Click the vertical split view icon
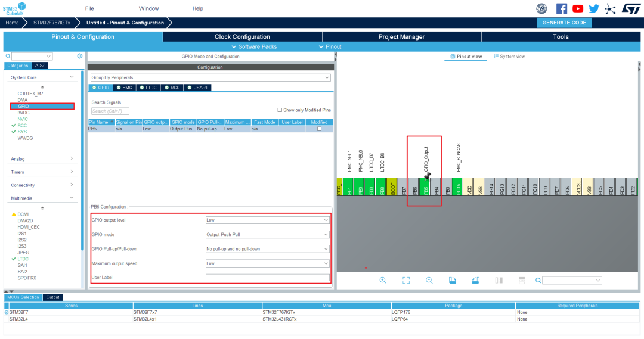This screenshot has height=339, width=644. [499, 280]
